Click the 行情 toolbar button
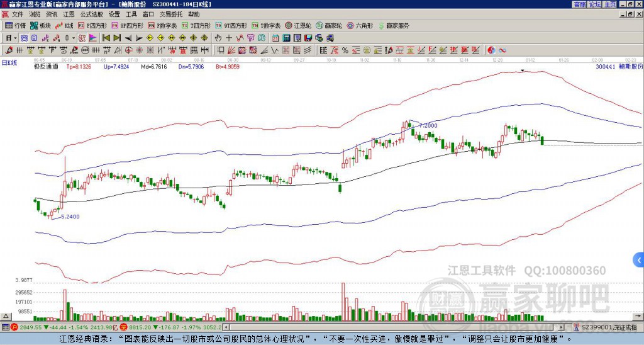Viewport: 644px width, 345px height. click(x=16, y=25)
